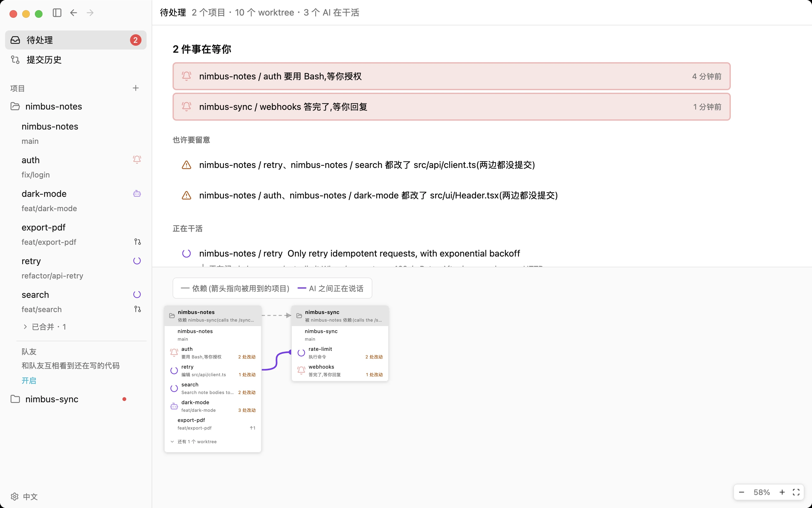Click the nimbus-notes graph card header
The width and height of the screenshot is (812, 508).
coord(213,316)
